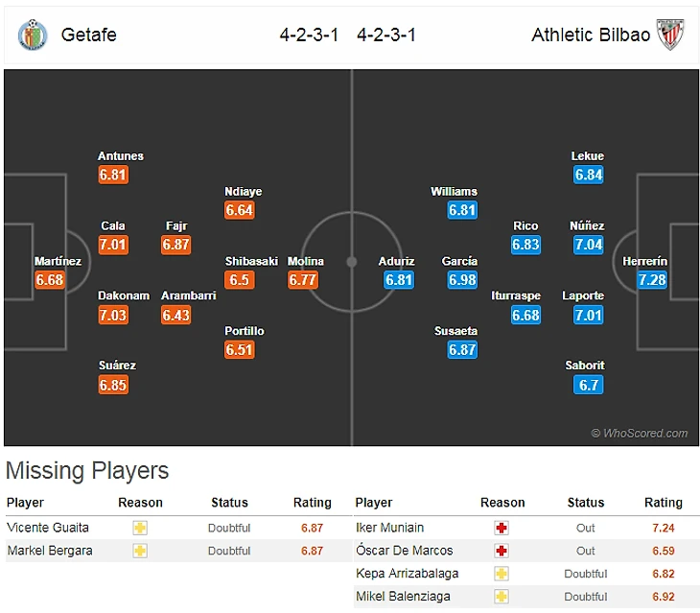Click the Getafe team name
Screen dimensions: 700x613
point(88,35)
